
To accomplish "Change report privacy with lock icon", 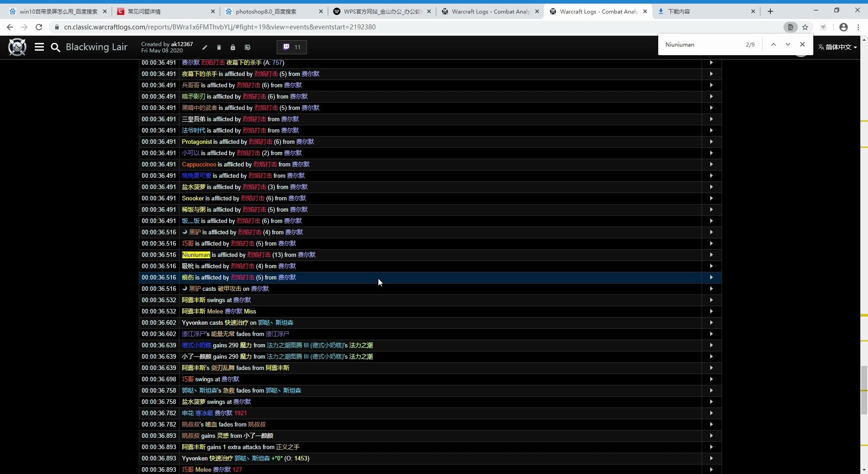I will [x=233, y=47].
